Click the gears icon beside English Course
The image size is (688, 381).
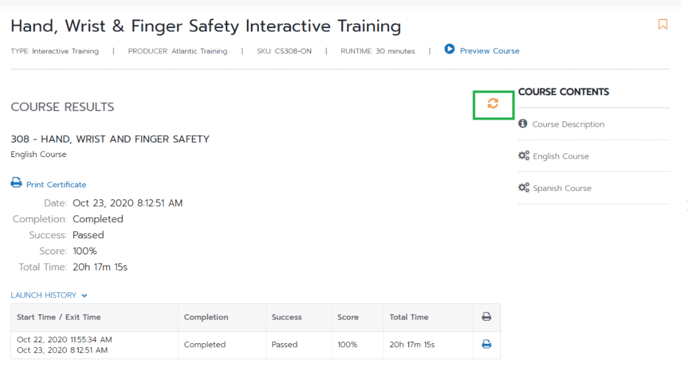[x=524, y=155]
